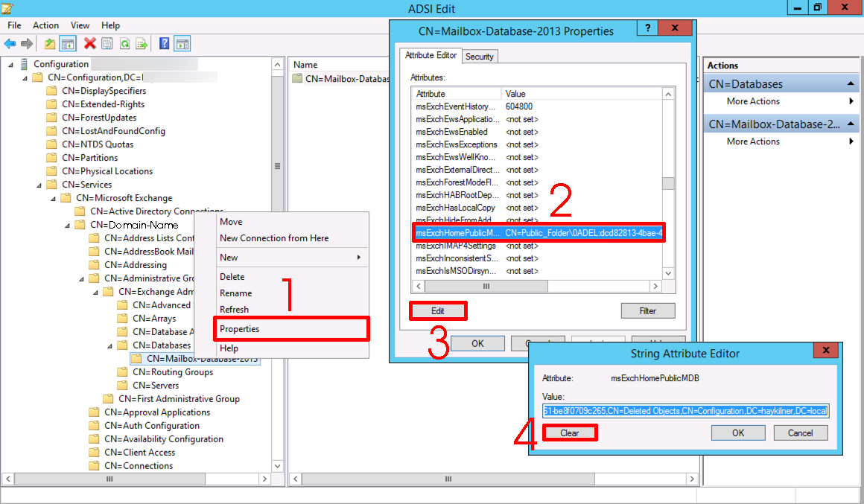Image resolution: width=864 pixels, height=504 pixels.
Task: Click OK in String Attribute Editor
Action: point(738,433)
